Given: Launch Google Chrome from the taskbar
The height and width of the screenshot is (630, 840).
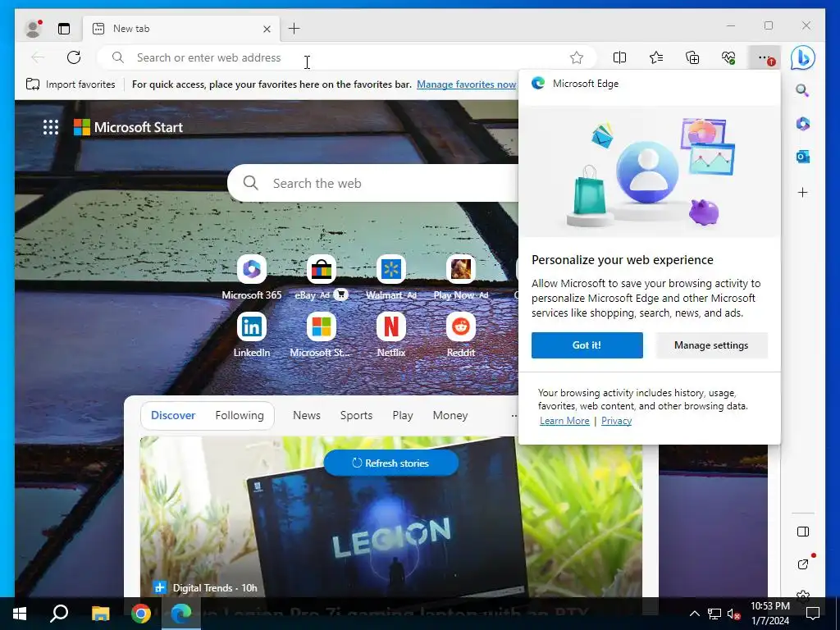Looking at the screenshot, I should [141, 614].
